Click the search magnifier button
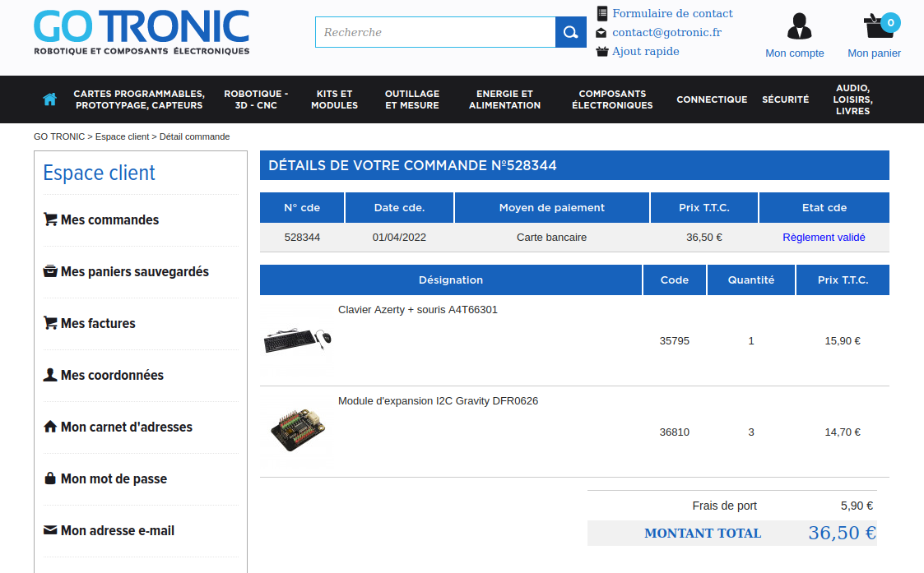Image resolution: width=924 pixels, height=573 pixels. click(570, 32)
